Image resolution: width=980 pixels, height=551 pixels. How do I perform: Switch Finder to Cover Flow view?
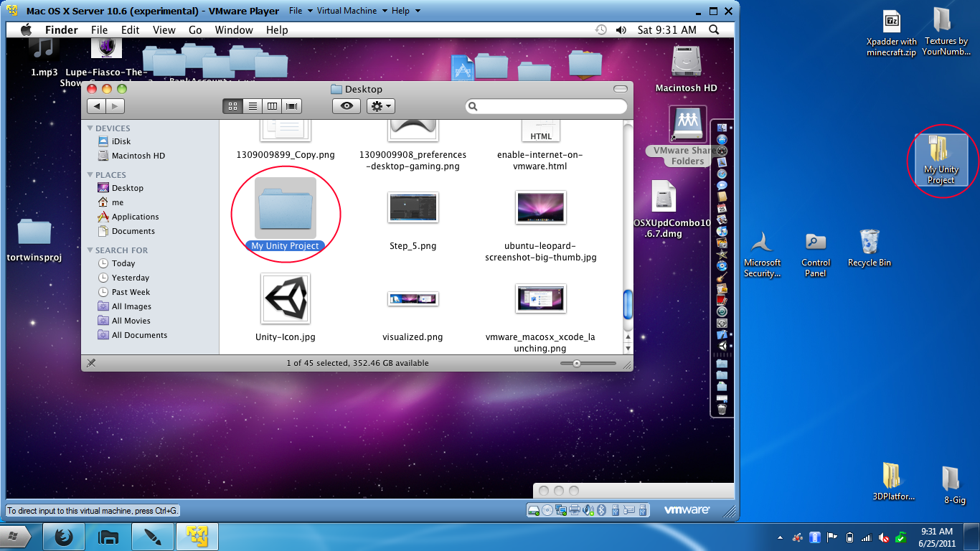coord(291,106)
